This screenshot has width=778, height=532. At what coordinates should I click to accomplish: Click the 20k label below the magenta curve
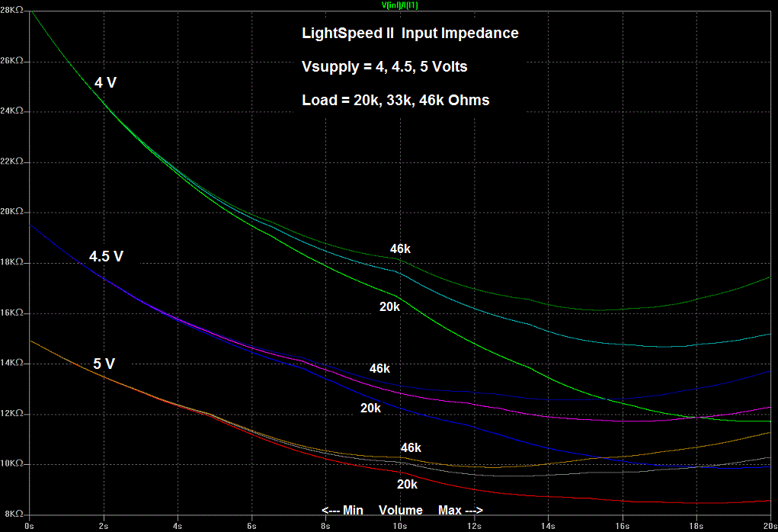[x=370, y=408]
